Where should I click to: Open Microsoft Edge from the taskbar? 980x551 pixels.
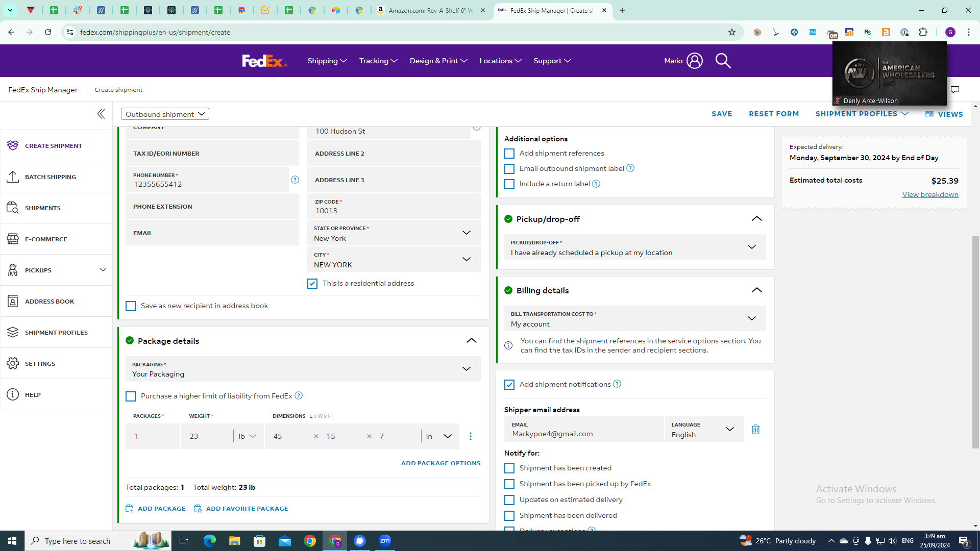pyautogui.click(x=209, y=541)
